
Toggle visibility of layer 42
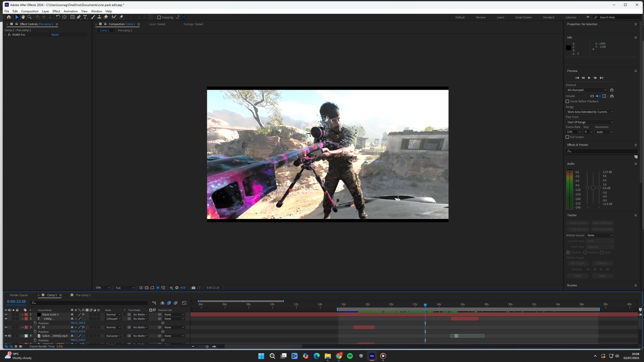click(x=6, y=327)
